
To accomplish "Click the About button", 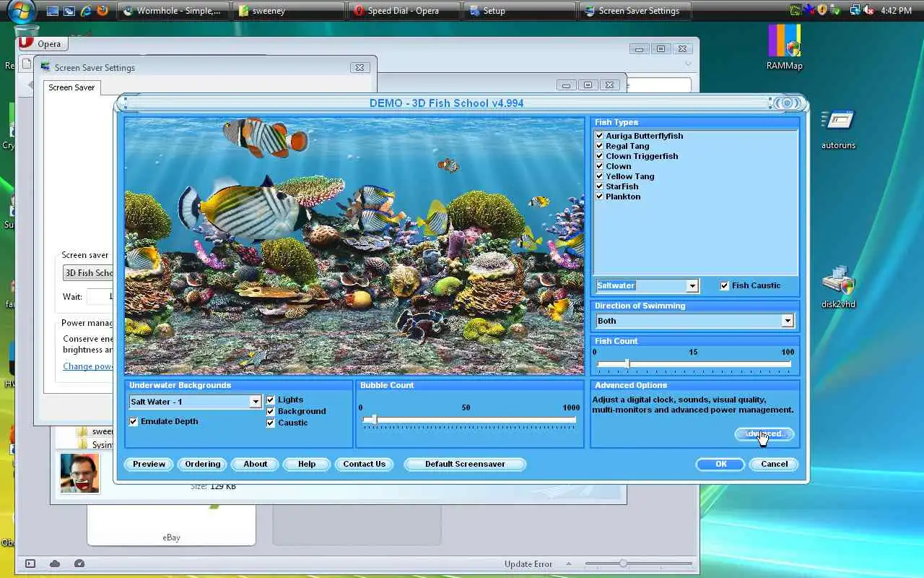I will coord(255,464).
